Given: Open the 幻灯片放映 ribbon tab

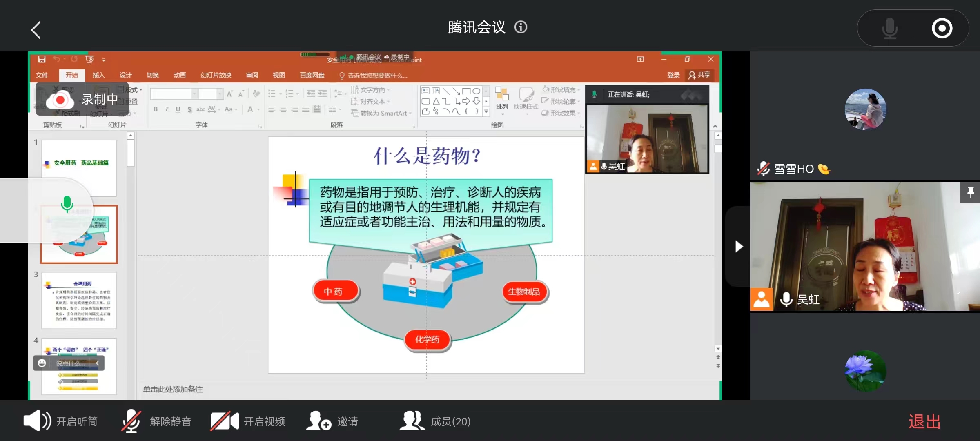Looking at the screenshot, I should pos(216,75).
